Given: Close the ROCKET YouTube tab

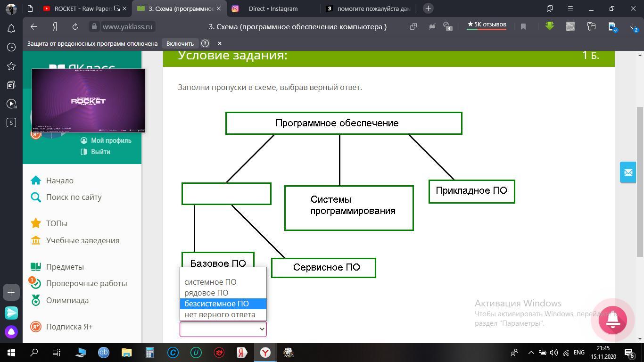Looking at the screenshot, I should 124,8.
